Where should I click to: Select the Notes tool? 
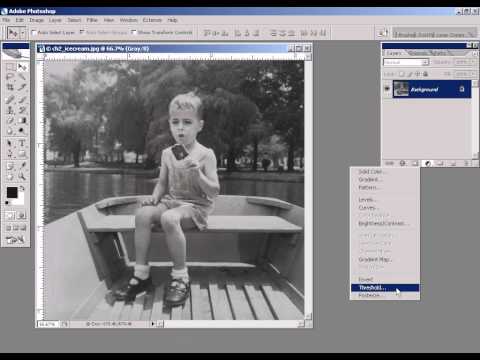tap(10, 166)
